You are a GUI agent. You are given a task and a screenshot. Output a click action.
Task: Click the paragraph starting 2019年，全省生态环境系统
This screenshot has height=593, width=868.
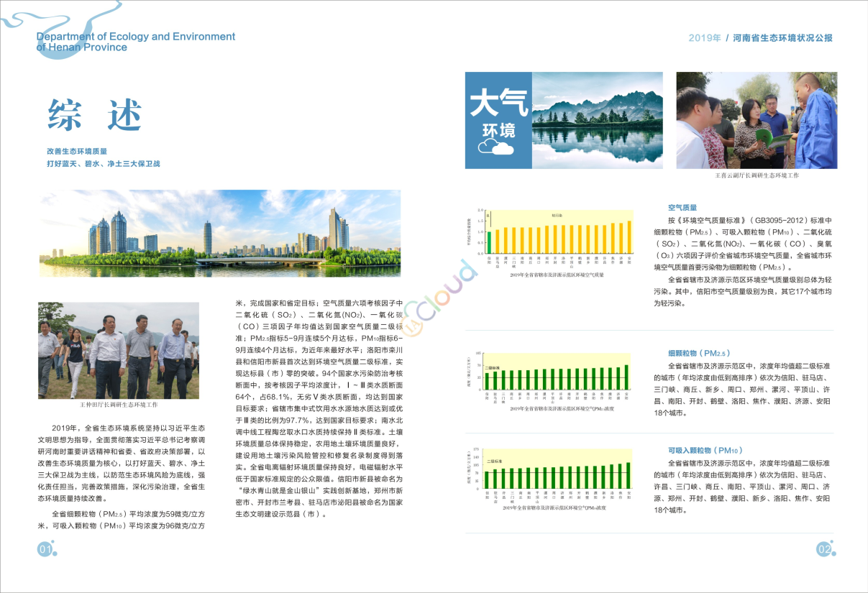[x=122, y=463]
